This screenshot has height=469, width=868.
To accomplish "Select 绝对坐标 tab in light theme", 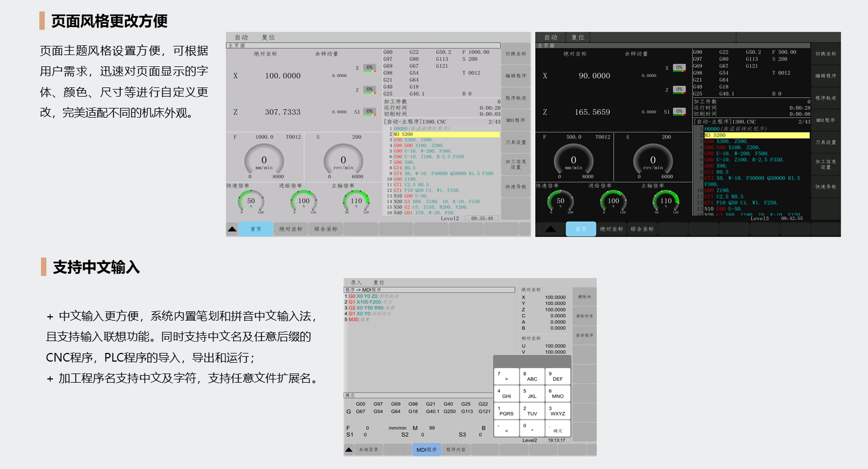I will tap(291, 229).
